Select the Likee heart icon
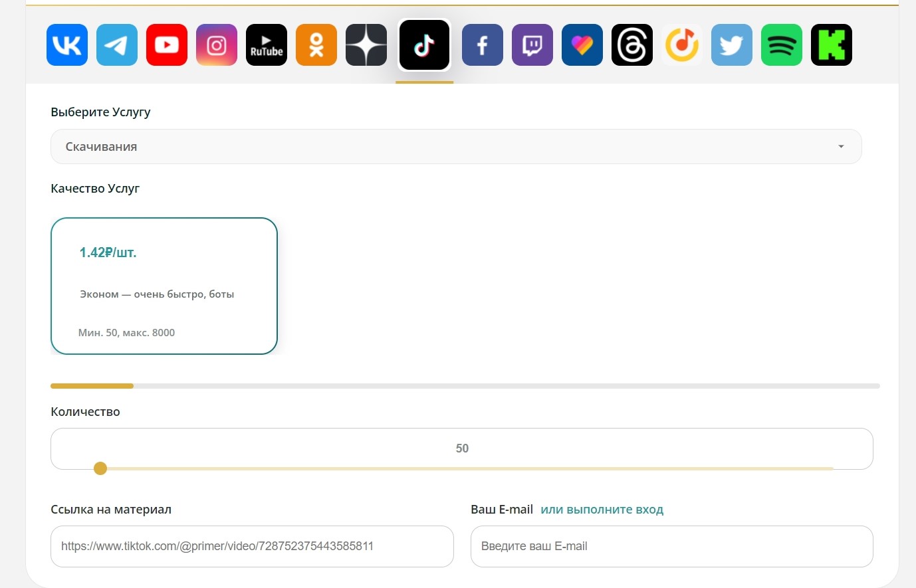Viewport: 916px width, 588px height. 582,45
